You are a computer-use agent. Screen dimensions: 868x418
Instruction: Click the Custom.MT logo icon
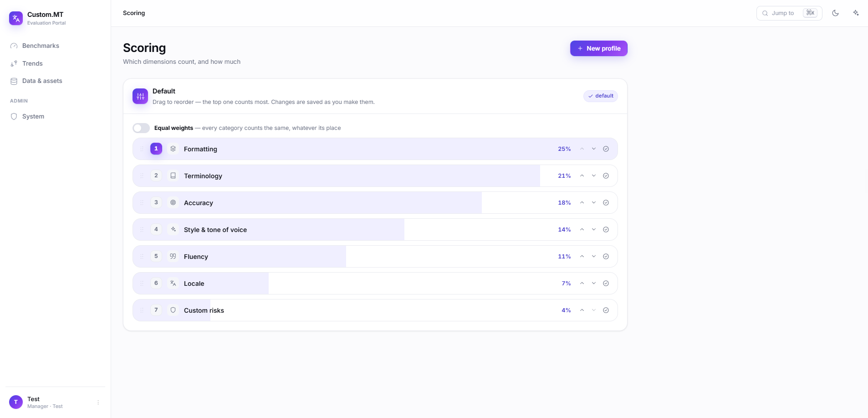(16, 18)
